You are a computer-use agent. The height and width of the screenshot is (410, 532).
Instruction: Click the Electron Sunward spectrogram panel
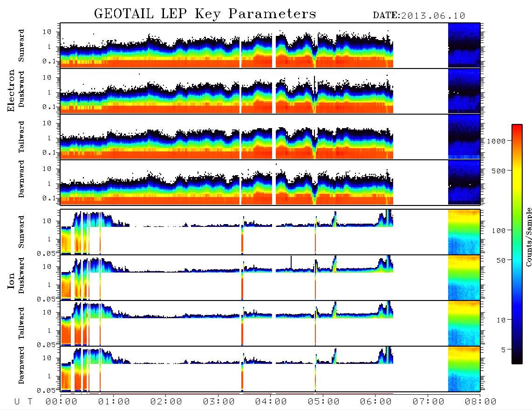tap(270, 46)
